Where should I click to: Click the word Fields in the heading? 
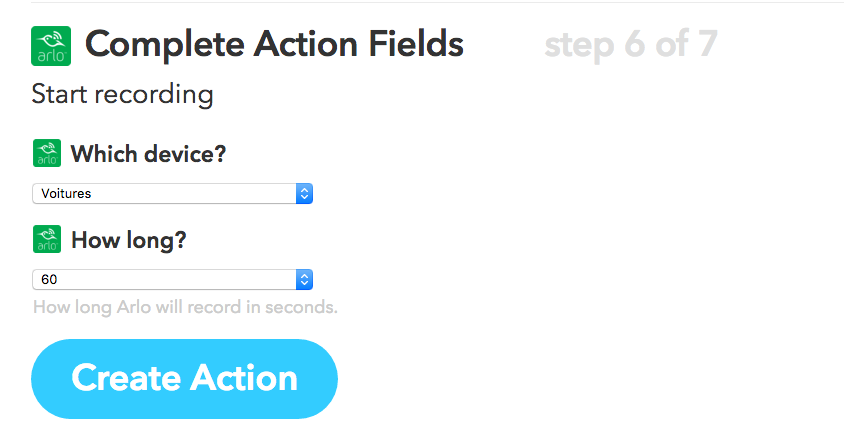click(x=416, y=44)
